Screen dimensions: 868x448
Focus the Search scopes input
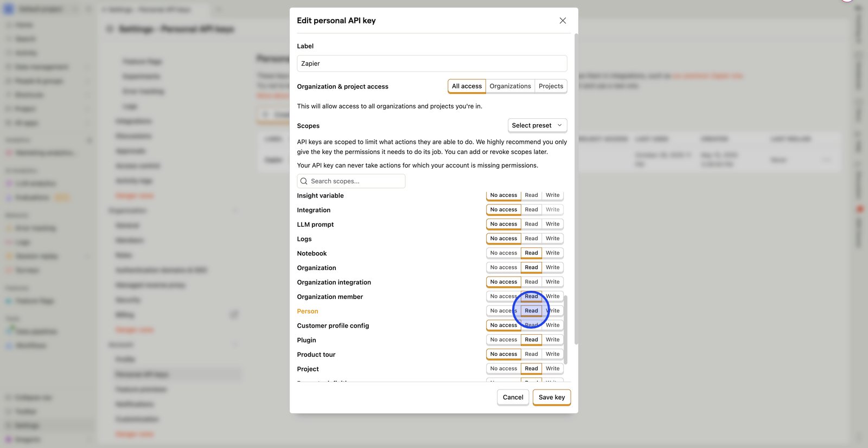tap(355, 181)
